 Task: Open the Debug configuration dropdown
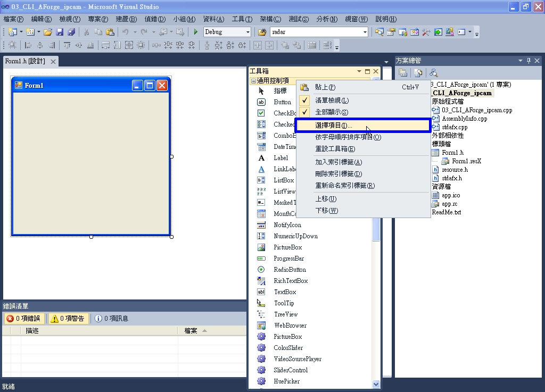coord(248,31)
